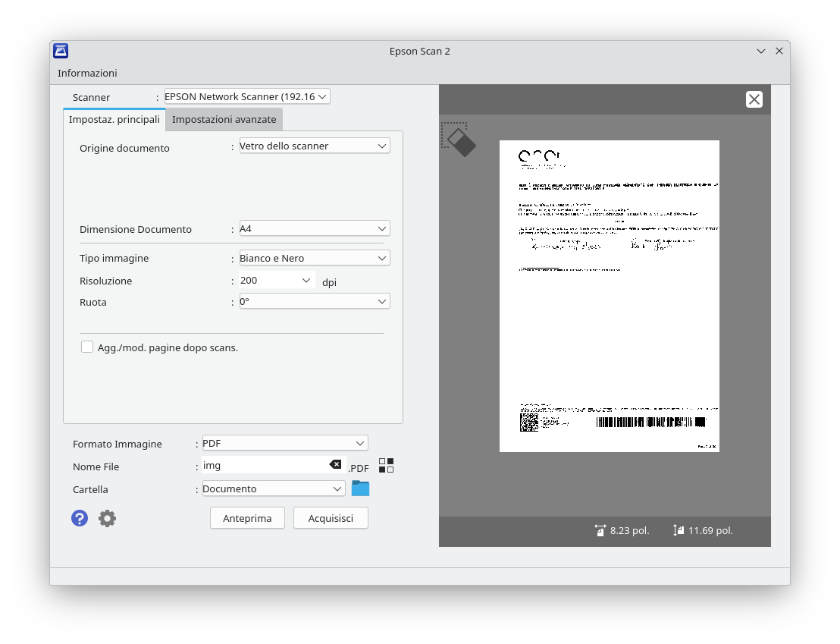Click the height icon beside 11.69 pol.

coord(679,530)
